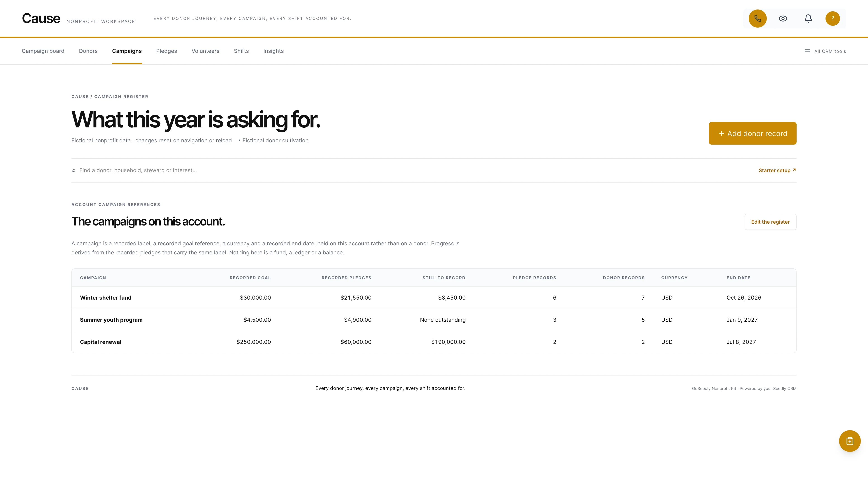Select the Summer youth program row name

tap(111, 320)
